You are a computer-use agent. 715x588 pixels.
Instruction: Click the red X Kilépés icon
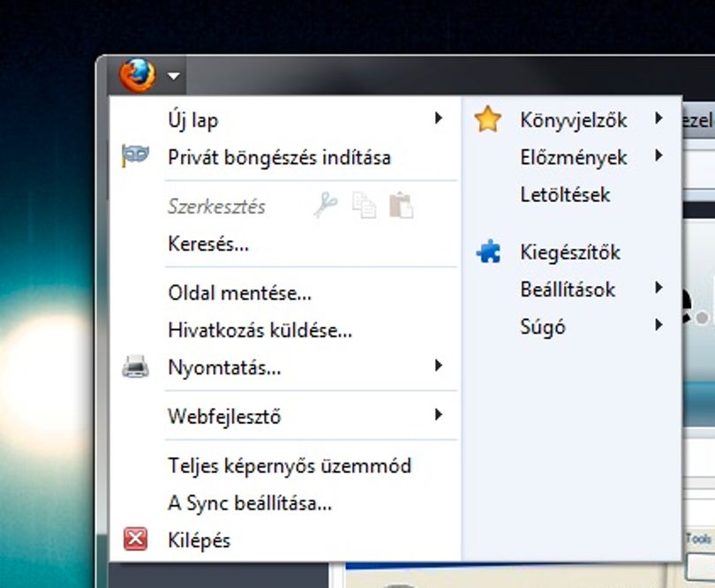(x=135, y=539)
